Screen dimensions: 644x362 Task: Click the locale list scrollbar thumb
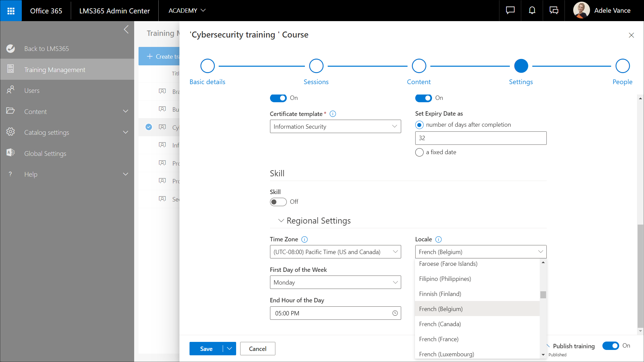click(543, 295)
